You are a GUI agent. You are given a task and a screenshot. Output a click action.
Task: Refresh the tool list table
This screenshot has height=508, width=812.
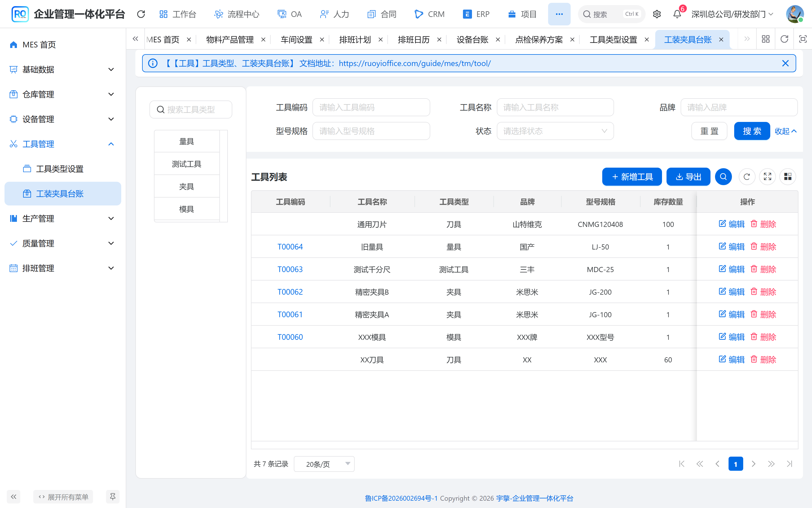point(747,177)
